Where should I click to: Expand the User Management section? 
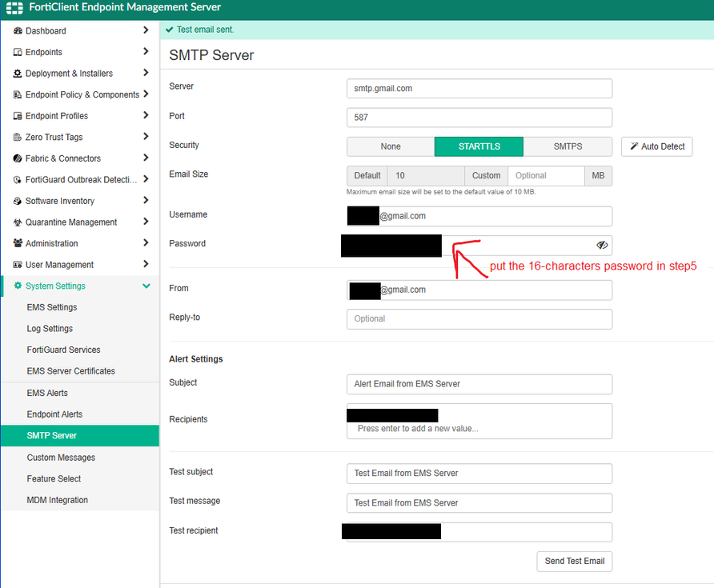[x=80, y=264]
